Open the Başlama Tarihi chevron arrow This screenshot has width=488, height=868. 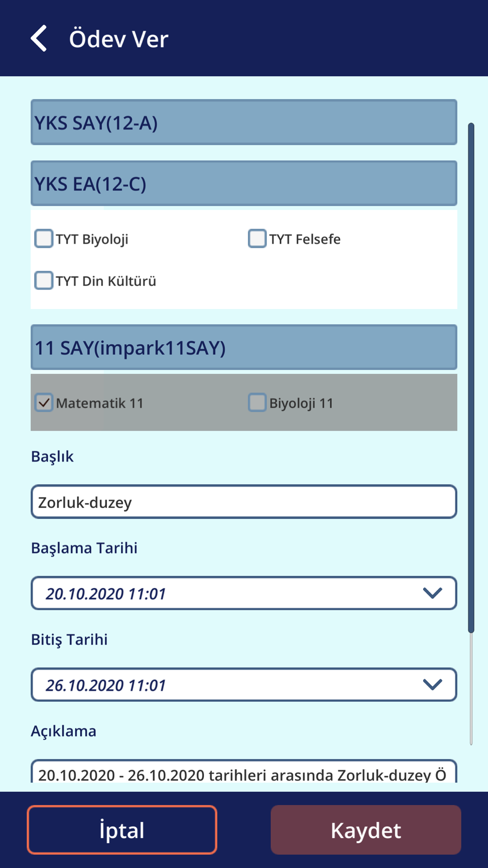(x=432, y=593)
